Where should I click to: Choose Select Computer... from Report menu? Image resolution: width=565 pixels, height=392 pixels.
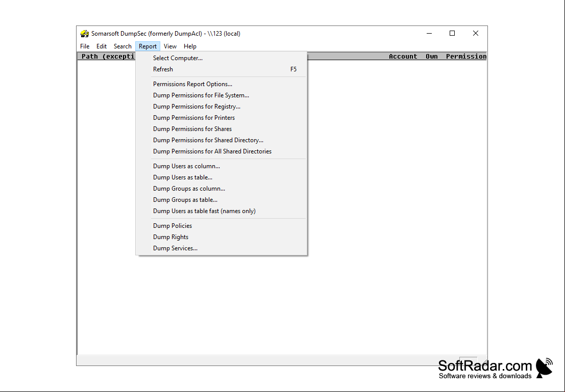[x=221, y=58]
